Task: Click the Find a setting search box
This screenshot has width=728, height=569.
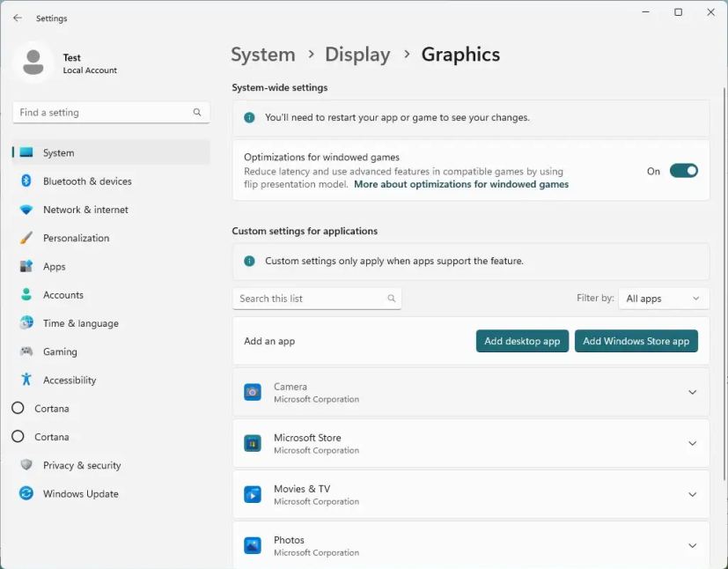Action: (111, 113)
